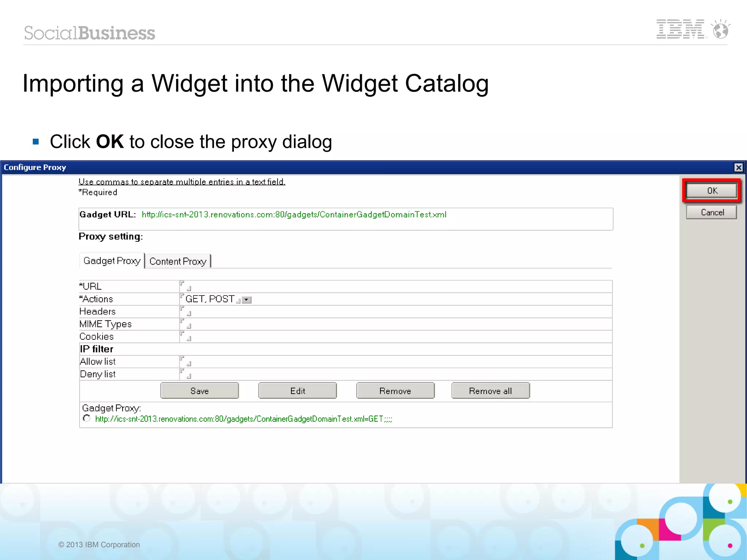The width and height of the screenshot is (747, 560).
Task: Click the SocialBusiness logo
Action: pos(90,33)
